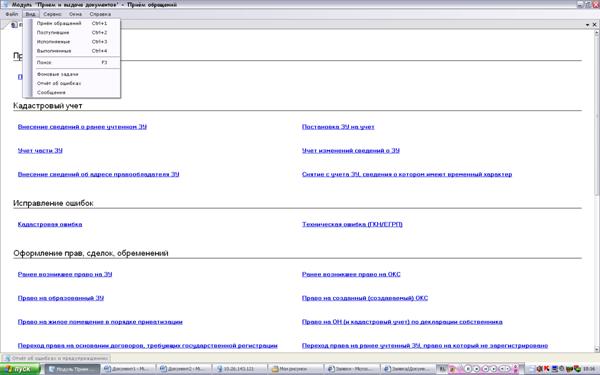600x375 pixels.
Task: Click the RU language indicator in taskbar
Action: (x=442, y=369)
